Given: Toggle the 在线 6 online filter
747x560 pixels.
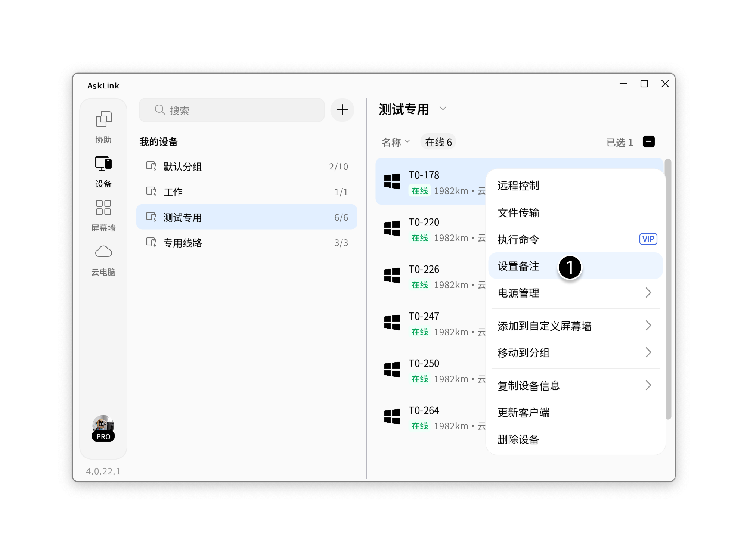Looking at the screenshot, I should click(x=438, y=141).
